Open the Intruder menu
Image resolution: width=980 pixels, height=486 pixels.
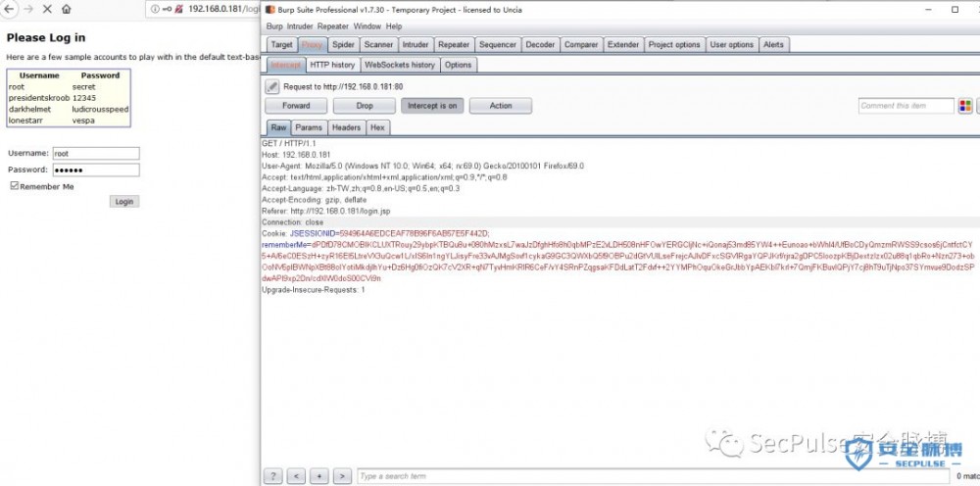(300, 26)
